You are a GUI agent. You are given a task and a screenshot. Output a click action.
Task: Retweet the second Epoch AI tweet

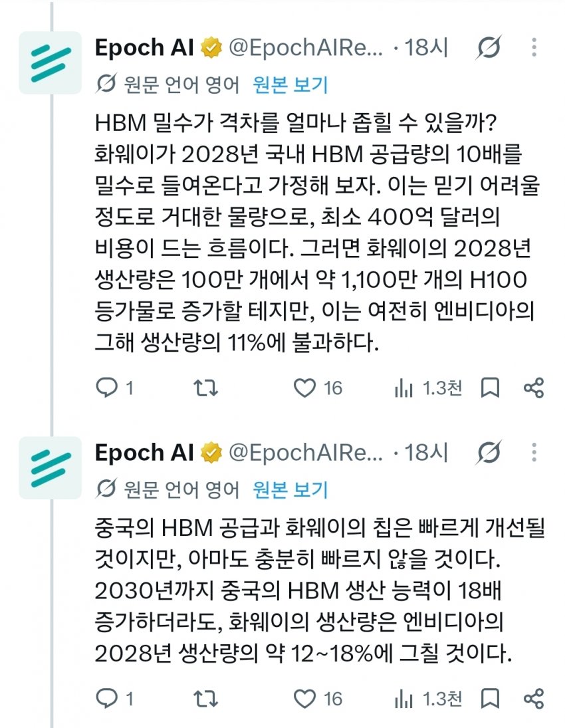205,698
